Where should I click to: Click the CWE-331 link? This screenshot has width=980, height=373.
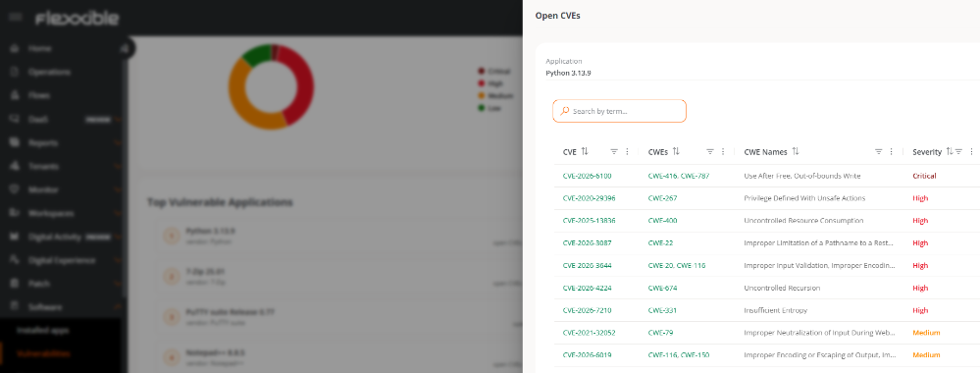[x=662, y=310]
